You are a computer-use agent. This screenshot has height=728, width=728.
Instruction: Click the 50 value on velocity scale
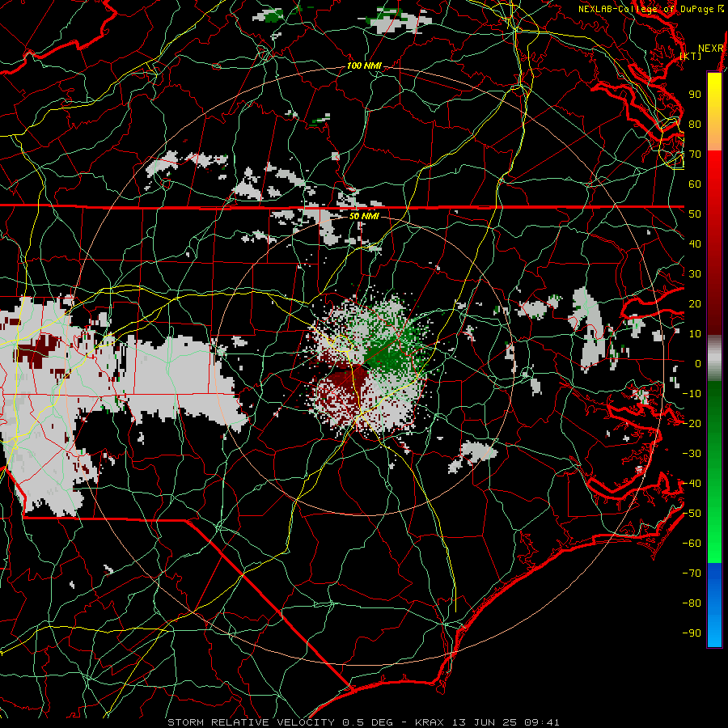(695, 214)
